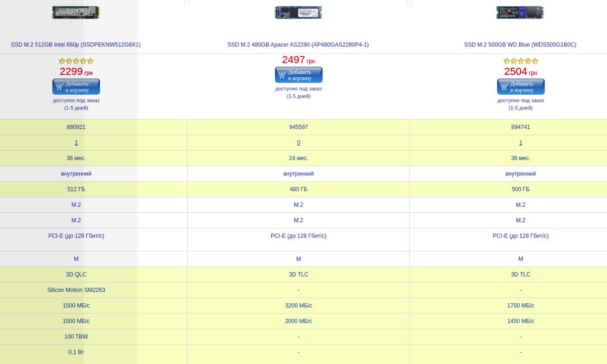Viewport: 607px width, 364px height.
Task: Open SSD M.2 500GB WD Blue link
Action: (520, 45)
